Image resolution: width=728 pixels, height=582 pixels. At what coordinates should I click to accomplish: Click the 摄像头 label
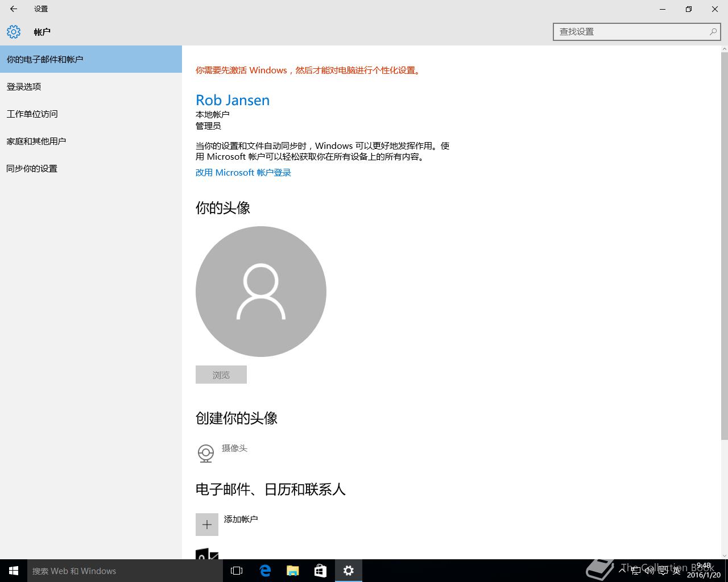[234, 448]
